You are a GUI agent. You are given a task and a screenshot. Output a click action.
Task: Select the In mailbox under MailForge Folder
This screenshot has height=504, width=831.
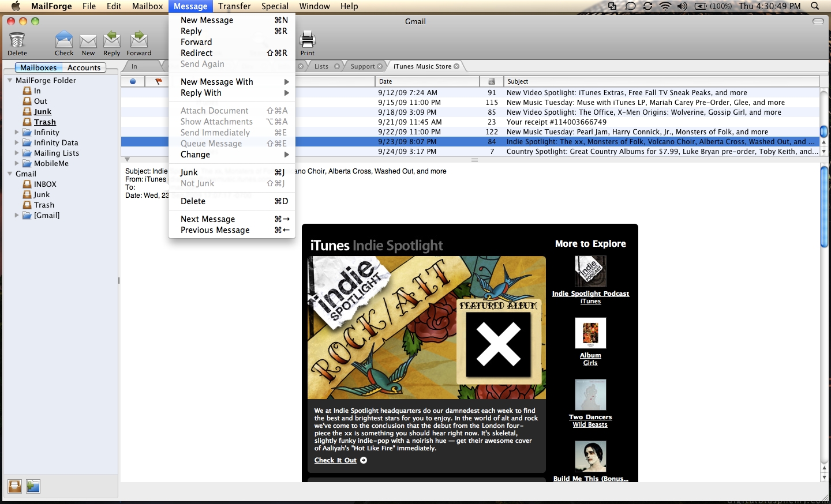[x=37, y=91]
